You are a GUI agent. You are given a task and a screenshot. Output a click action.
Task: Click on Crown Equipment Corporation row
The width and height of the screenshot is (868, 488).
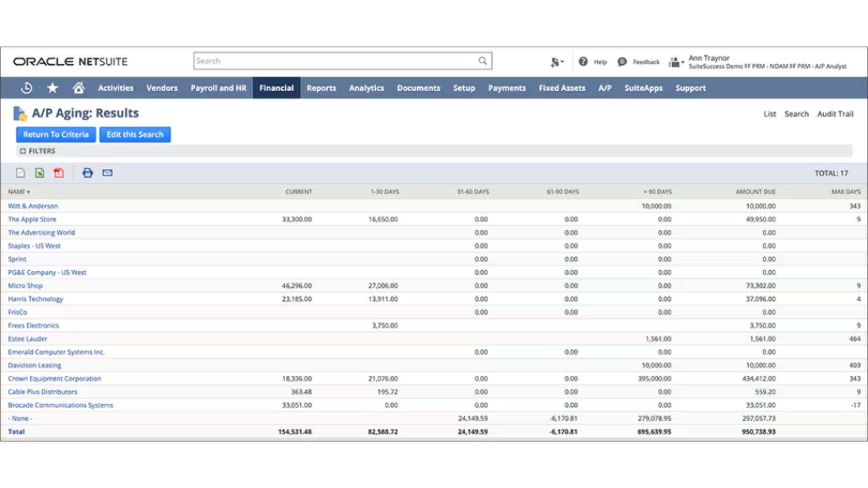pyautogui.click(x=54, y=378)
